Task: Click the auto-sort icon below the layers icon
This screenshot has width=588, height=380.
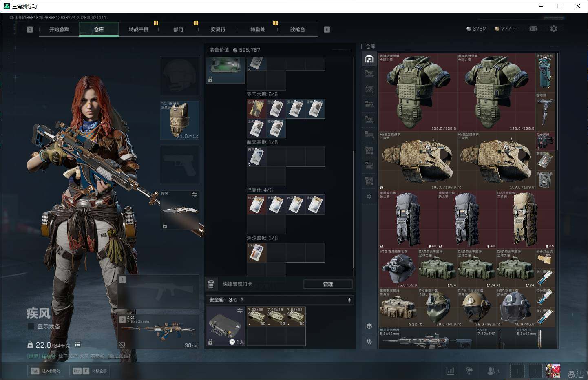Action: coord(369,342)
